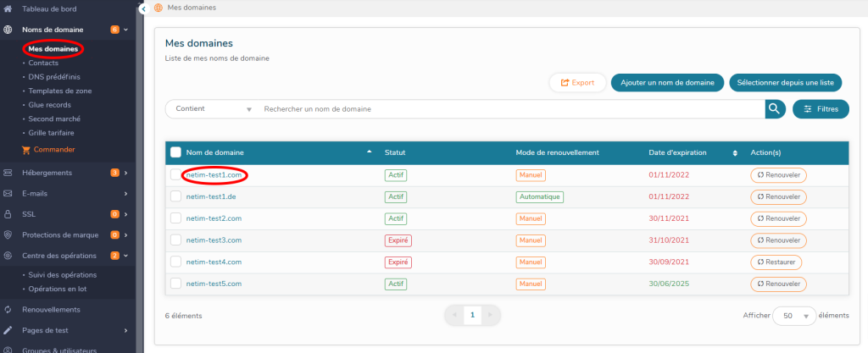Click the E-mails envelope icon
Viewport: 868px width, 353px height.
pos(8,193)
